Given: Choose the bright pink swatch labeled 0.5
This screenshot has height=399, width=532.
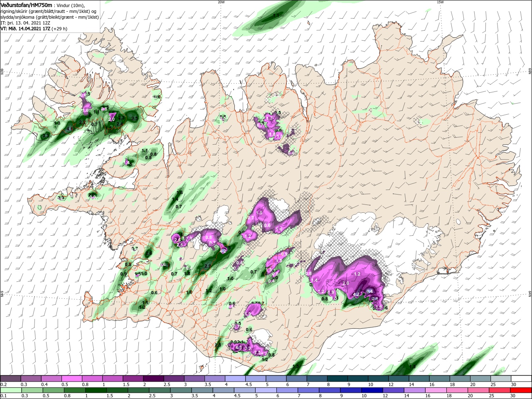Looking at the screenshot, I should click(71, 379).
